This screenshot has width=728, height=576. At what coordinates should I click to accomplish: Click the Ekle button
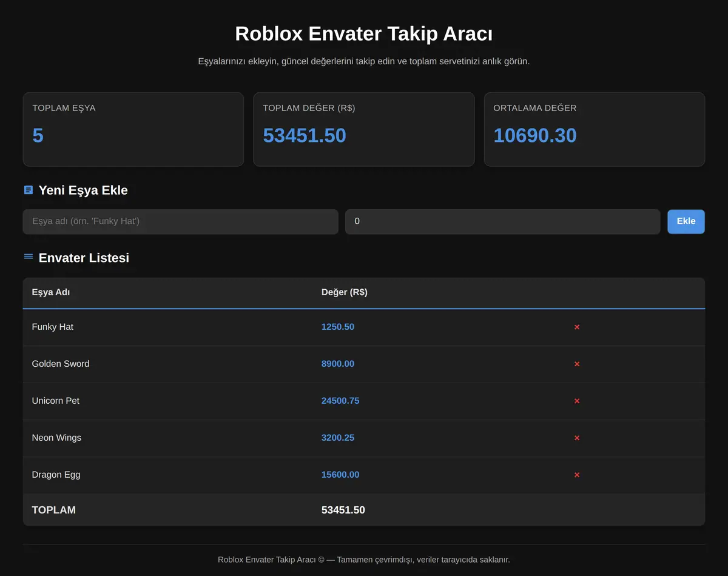[x=686, y=221]
